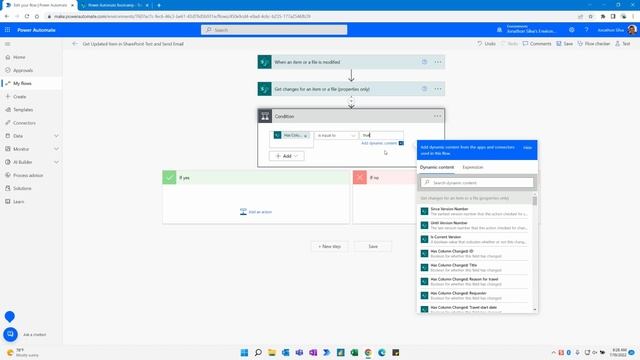Expand the Monitor section chevron

point(56,149)
